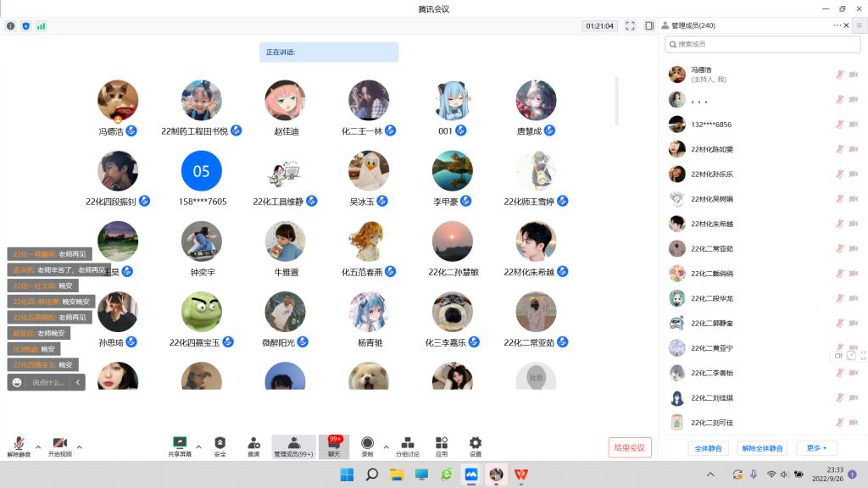868x488 pixels.
Task: Click the Mute All (全体静音) button
Action: [708, 448]
